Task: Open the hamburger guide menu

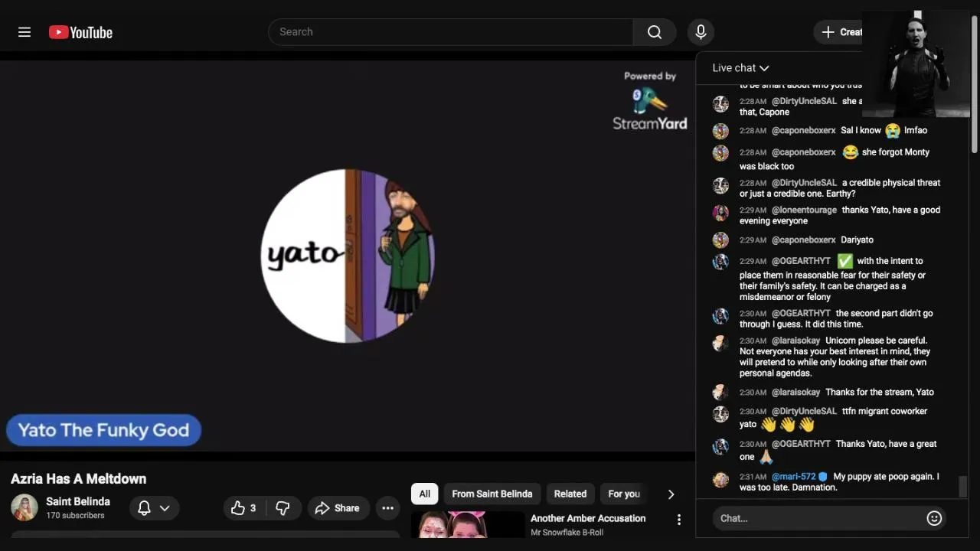Action: point(24,32)
